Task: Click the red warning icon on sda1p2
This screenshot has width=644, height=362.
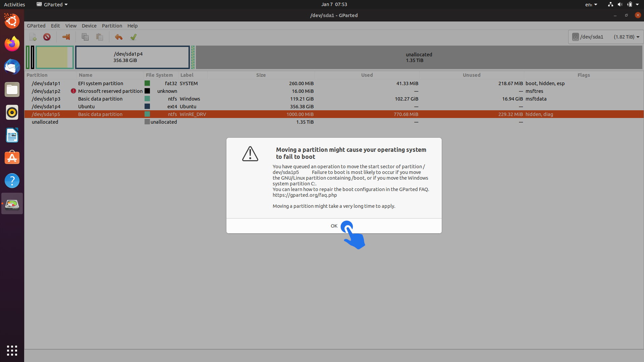Action: click(73, 91)
